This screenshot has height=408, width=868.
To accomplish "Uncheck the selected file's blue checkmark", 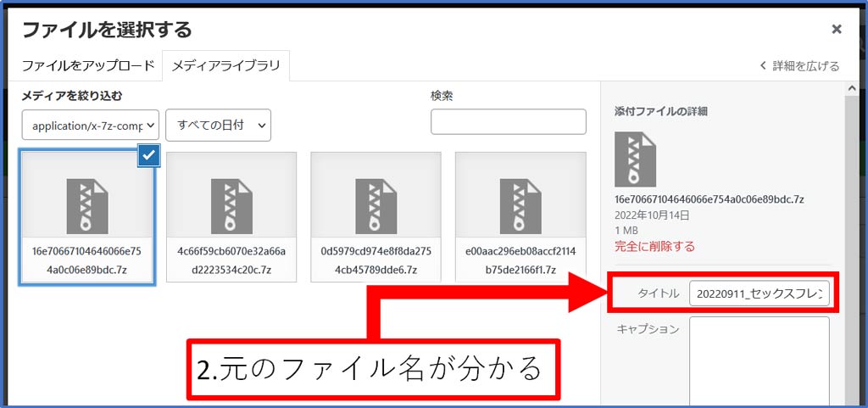I will click(x=148, y=154).
